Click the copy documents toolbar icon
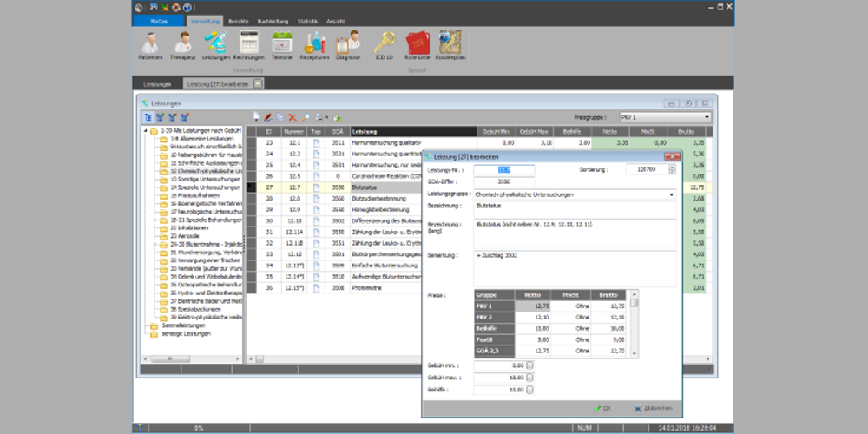The height and width of the screenshot is (434, 868). (280, 117)
